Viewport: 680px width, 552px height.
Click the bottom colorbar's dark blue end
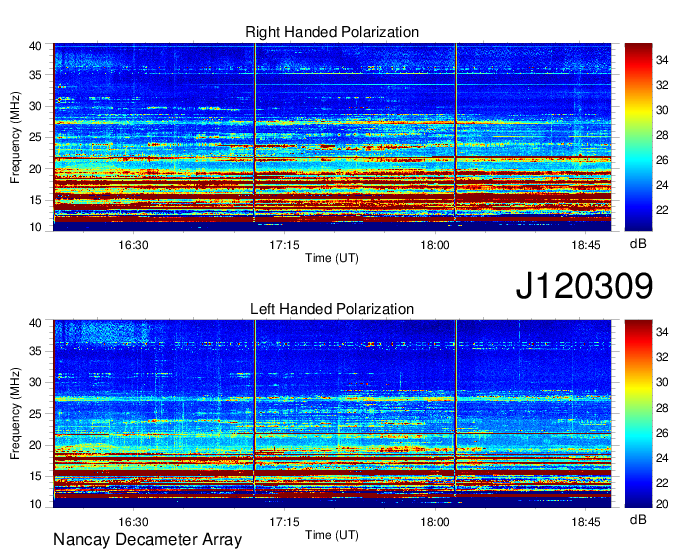(638, 501)
